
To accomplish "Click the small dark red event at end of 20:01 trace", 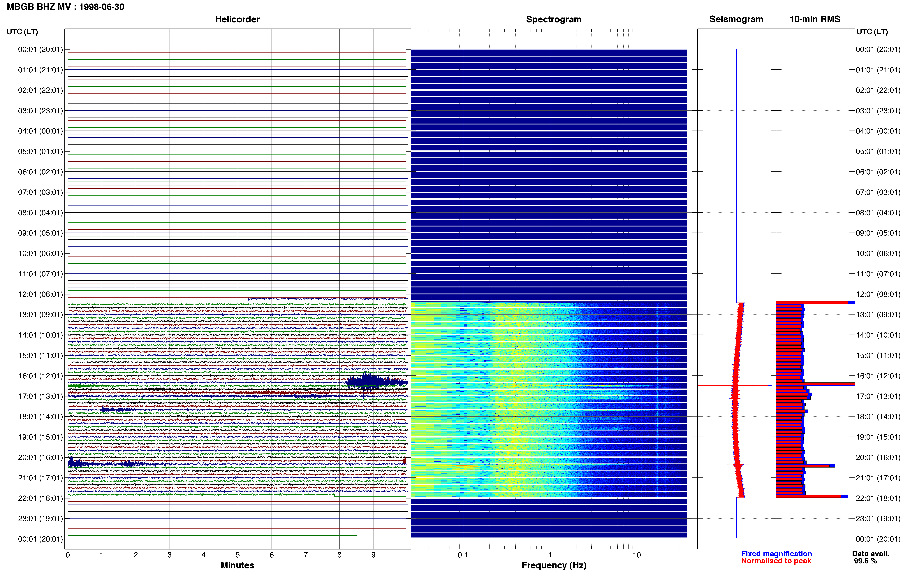I will coord(405,460).
